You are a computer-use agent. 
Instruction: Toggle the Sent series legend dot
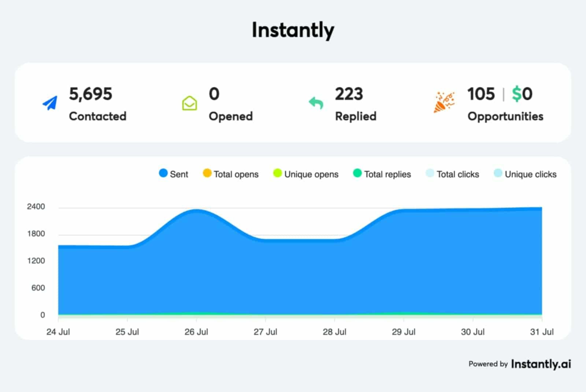(163, 173)
